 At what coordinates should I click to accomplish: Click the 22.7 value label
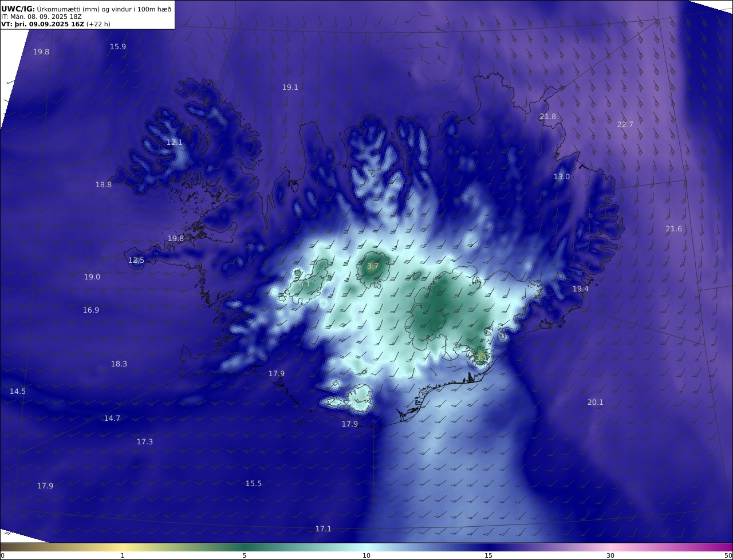coord(625,124)
